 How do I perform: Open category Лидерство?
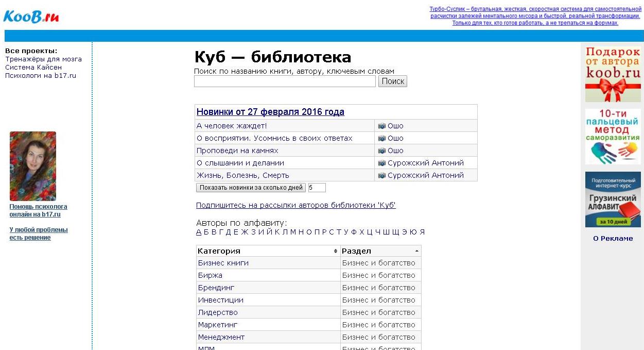coord(218,312)
